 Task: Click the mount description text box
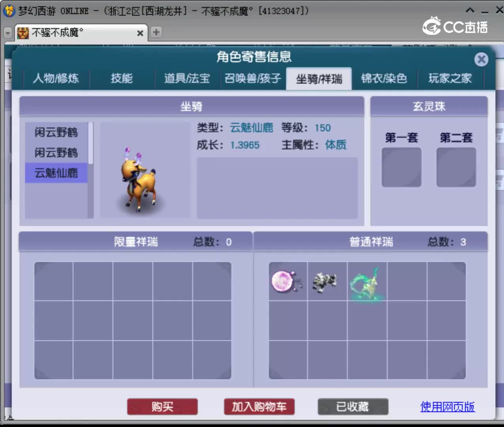coord(277,188)
